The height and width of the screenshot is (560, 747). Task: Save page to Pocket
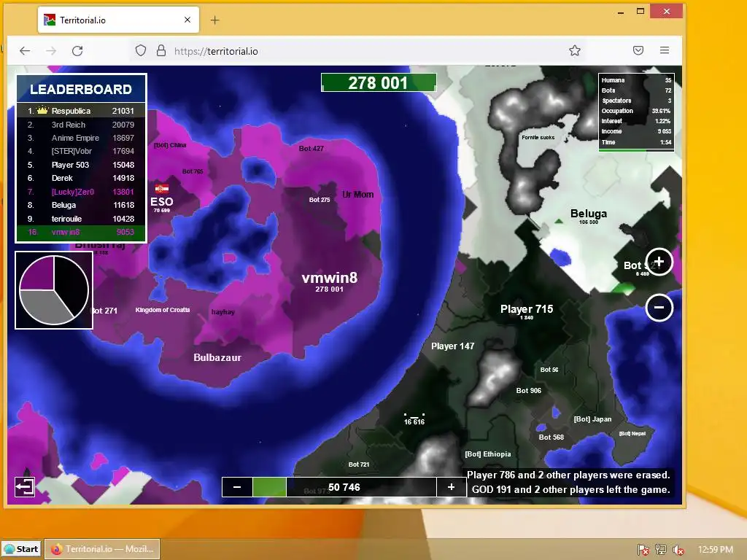pyautogui.click(x=638, y=50)
